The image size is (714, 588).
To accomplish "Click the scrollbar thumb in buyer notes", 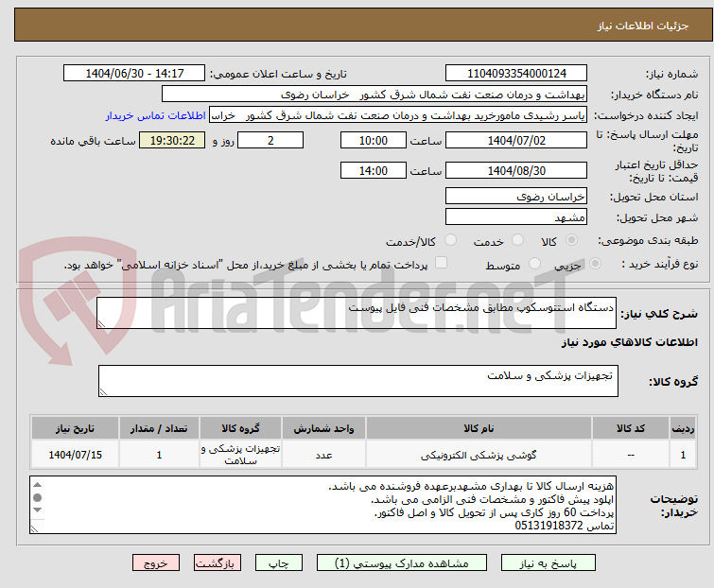I will click(37, 498).
